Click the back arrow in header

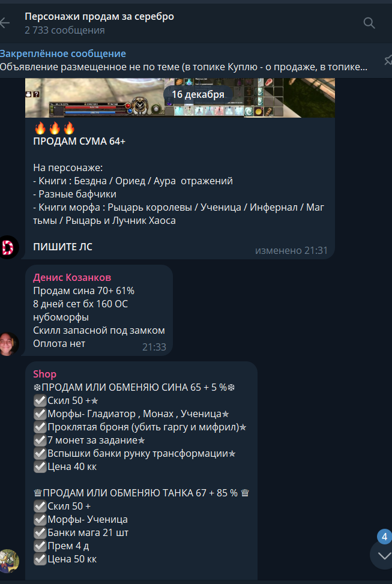[x=4, y=23]
